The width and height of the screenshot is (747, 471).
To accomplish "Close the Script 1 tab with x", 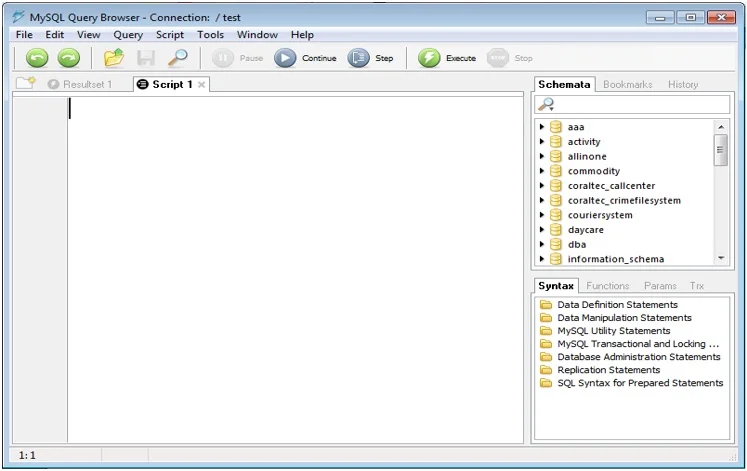I will coord(202,85).
